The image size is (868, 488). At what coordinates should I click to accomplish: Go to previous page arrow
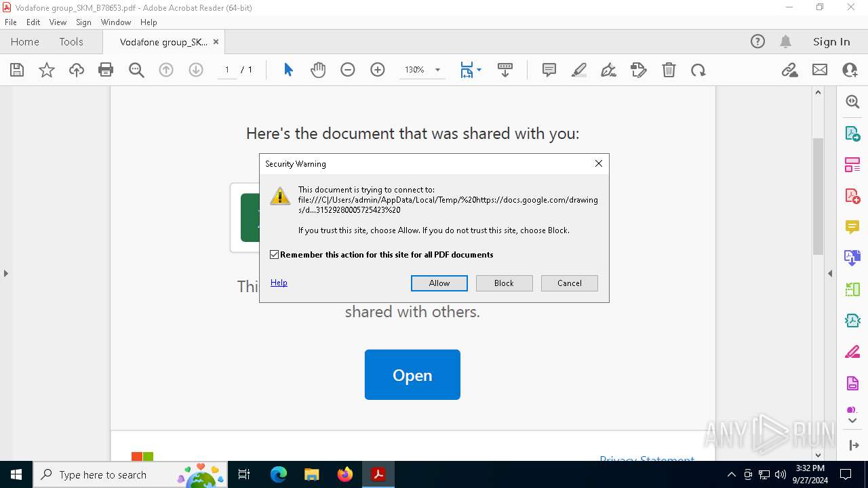166,70
